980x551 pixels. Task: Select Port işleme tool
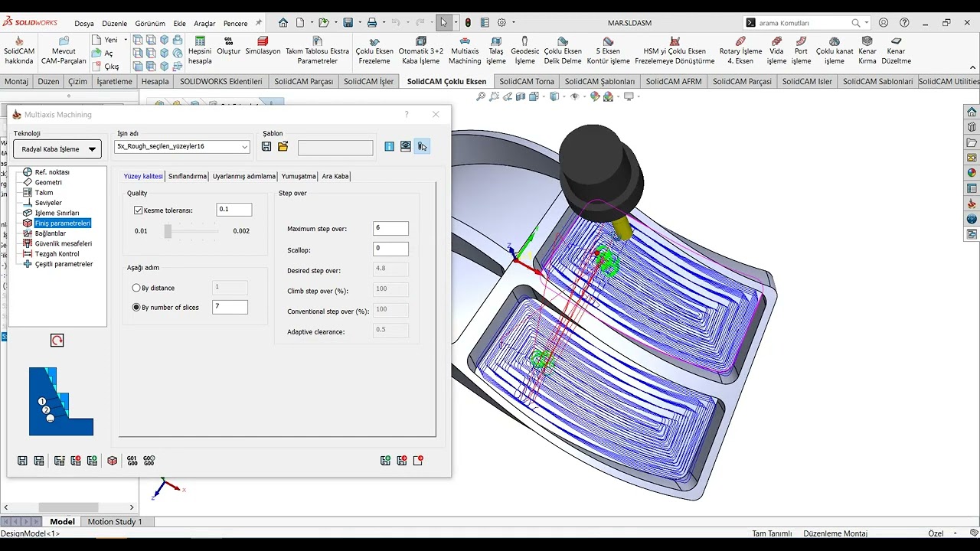[801, 51]
